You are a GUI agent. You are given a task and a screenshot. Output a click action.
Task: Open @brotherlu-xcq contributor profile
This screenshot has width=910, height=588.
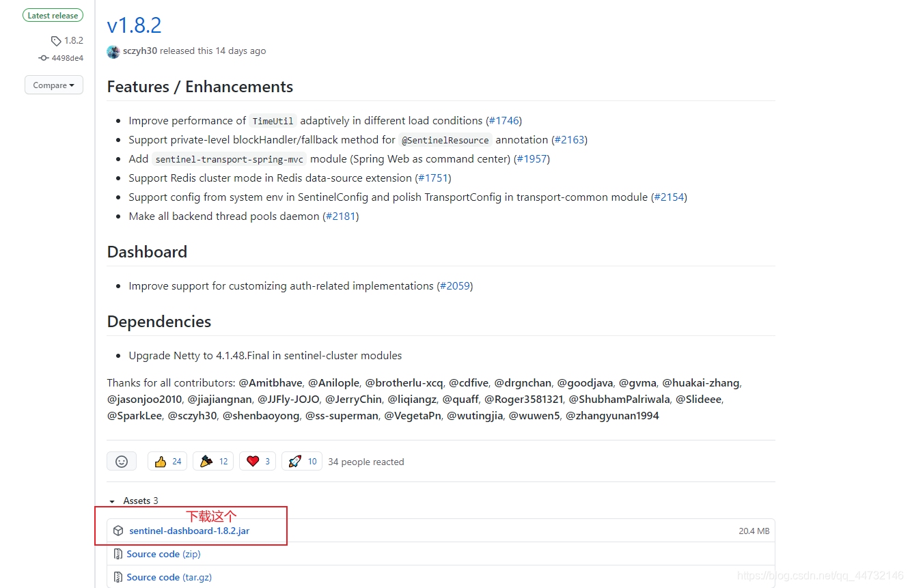pos(404,383)
